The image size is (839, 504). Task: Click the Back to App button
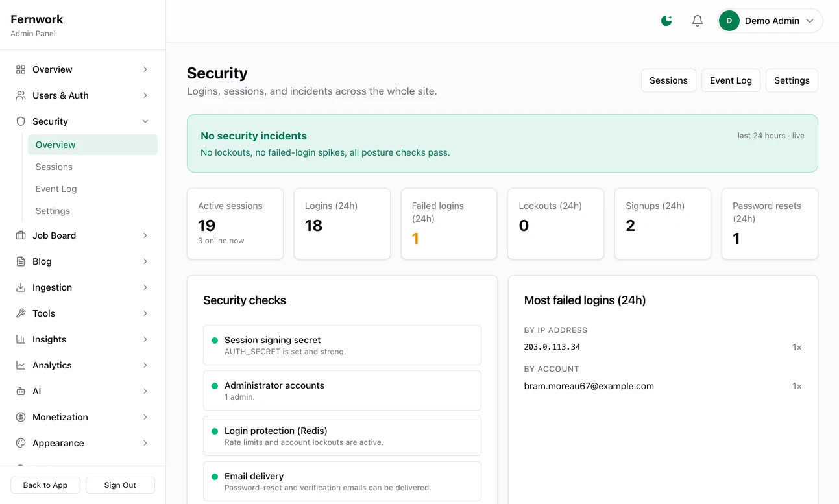pos(45,485)
